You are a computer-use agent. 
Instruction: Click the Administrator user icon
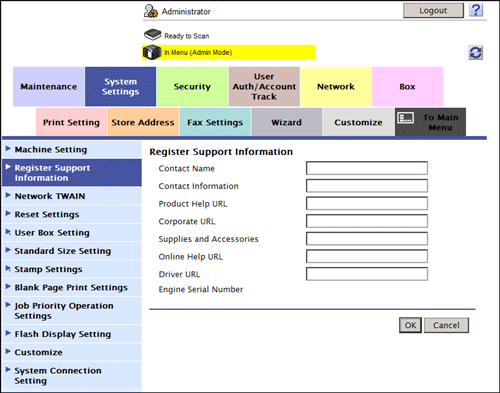(151, 11)
